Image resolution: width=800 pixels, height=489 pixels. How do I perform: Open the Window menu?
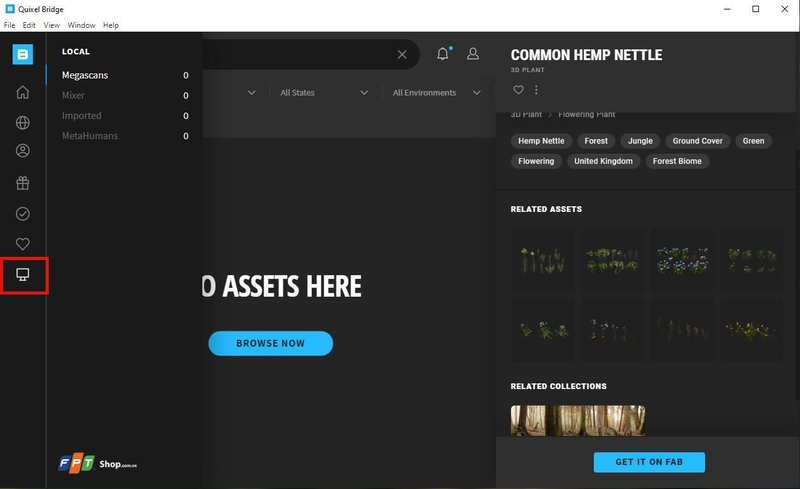81,25
